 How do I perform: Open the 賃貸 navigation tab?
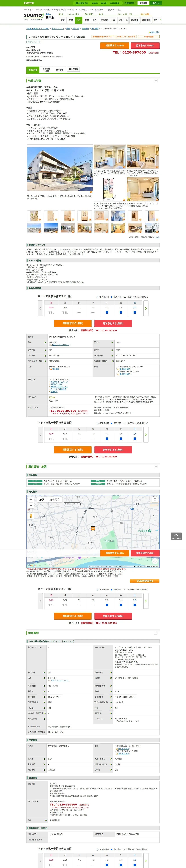pos(62,20)
